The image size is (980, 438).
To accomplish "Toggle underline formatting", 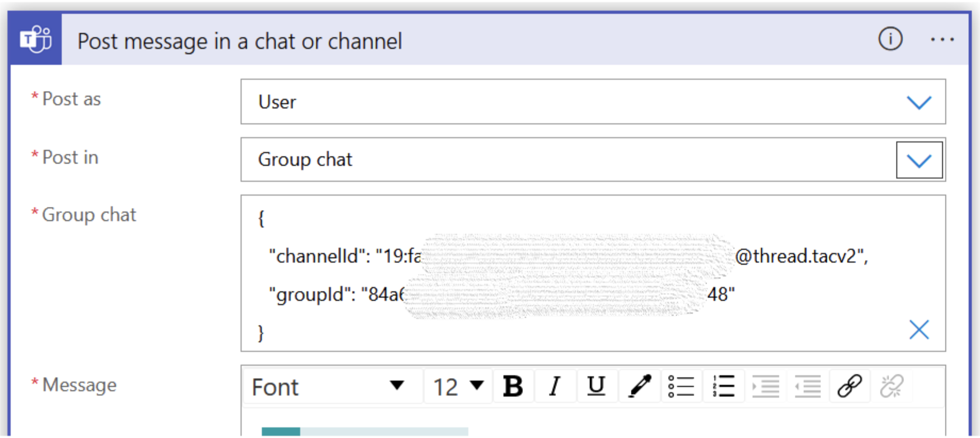I will click(596, 386).
